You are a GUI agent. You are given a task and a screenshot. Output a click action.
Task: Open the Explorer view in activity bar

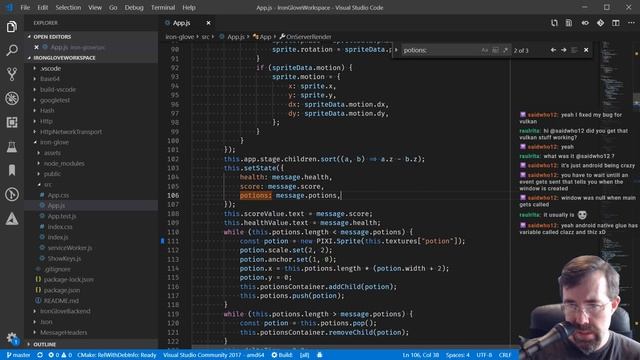tap(12, 27)
